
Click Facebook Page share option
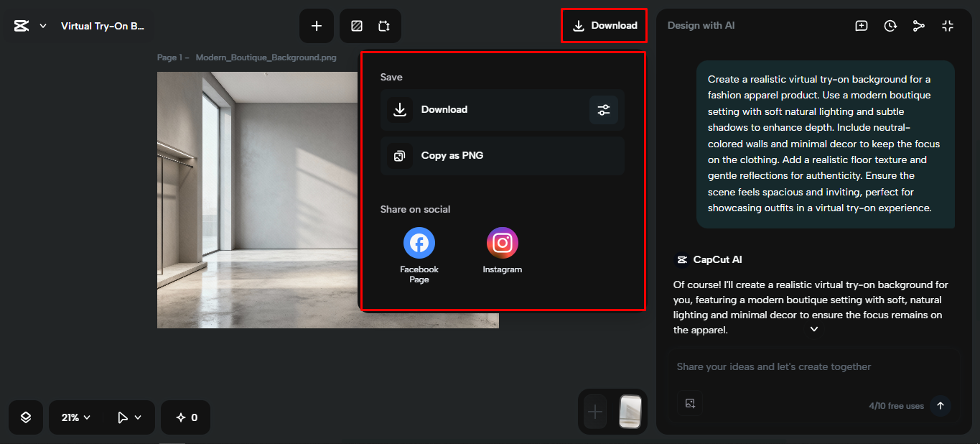pos(419,243)
